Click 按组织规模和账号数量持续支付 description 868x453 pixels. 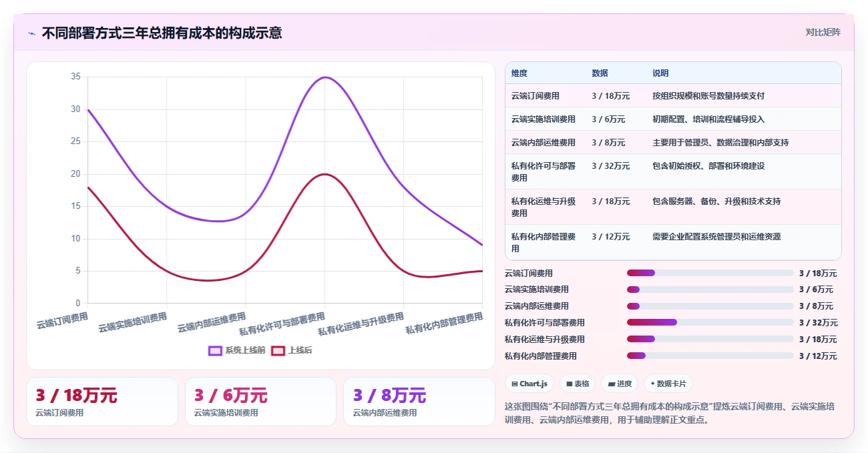(x=708, y=96)
